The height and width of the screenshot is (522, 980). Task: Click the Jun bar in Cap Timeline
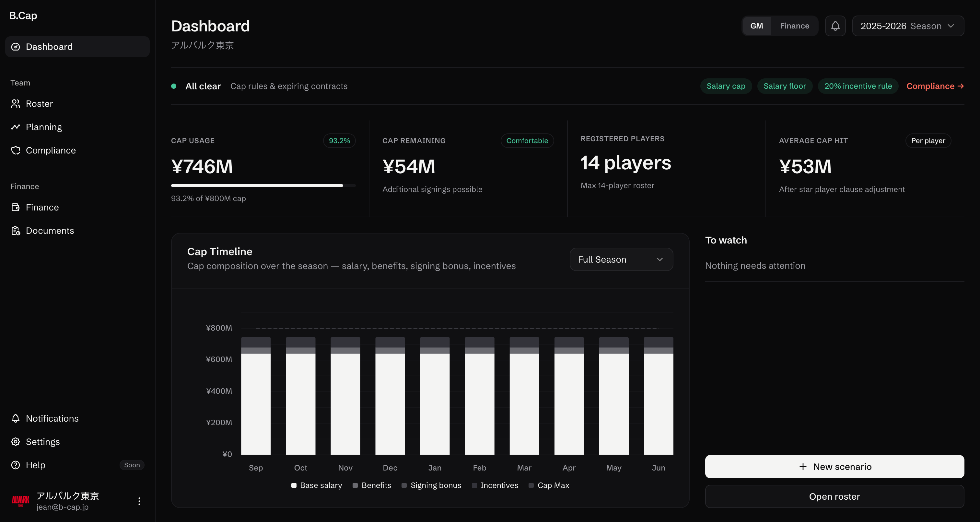coord(658,396)
